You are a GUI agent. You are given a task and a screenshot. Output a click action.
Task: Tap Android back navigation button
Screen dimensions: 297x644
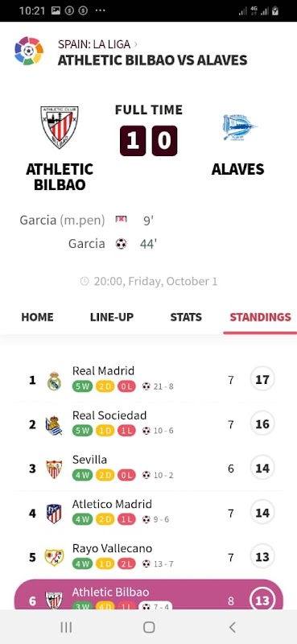[x=232, y=627]
